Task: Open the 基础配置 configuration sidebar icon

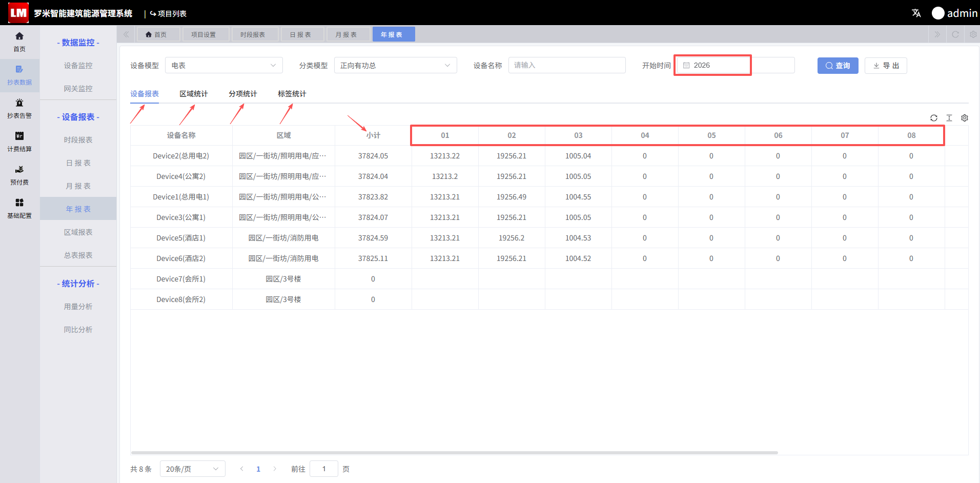Action: [x=19, y=208]
